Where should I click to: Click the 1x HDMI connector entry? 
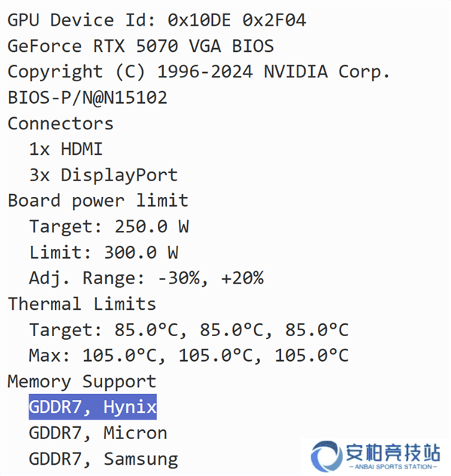pos(66,150)
